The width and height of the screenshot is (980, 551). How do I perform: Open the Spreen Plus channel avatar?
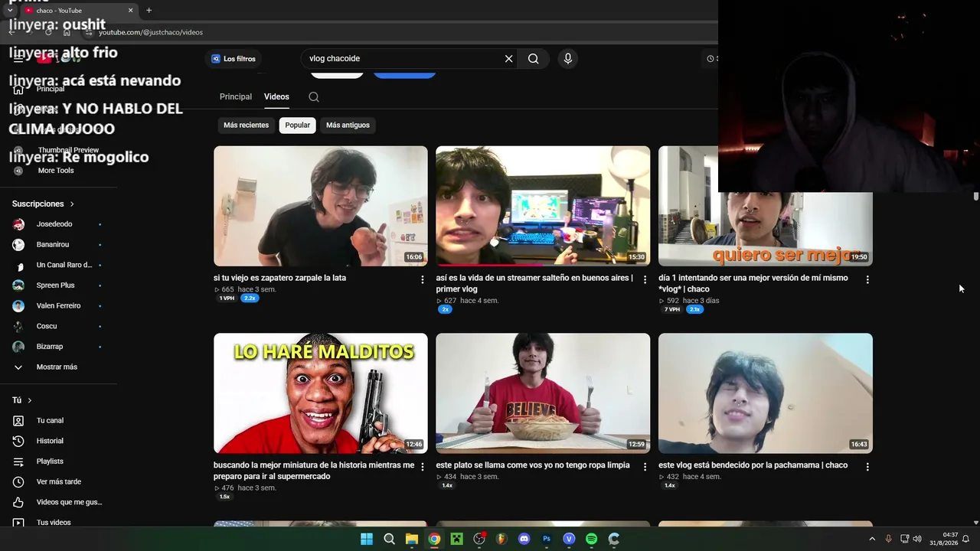coord(18,285)
